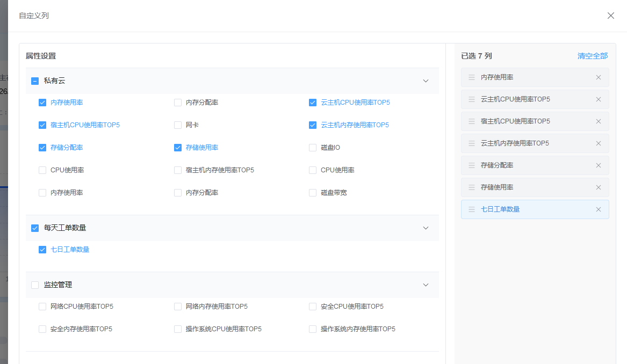627x364 pixels.
Task: Grab the drag handle of selected 内存使用率
Action: point(472,77)
